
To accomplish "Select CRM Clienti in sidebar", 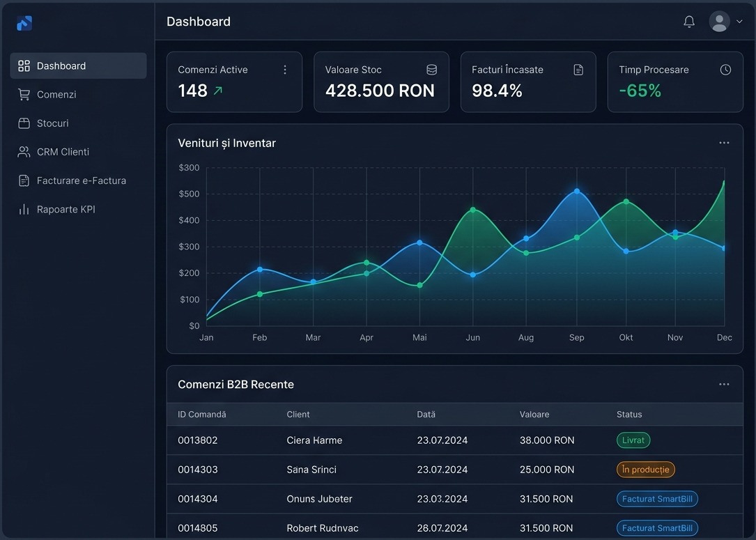I will (78, 152).
